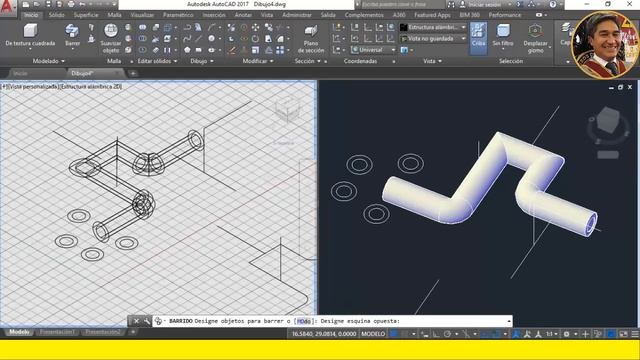The image size is (640, 360).
Task: Toggle MODELO model space button
Action: pyautogui.click(x=373, y=334)
